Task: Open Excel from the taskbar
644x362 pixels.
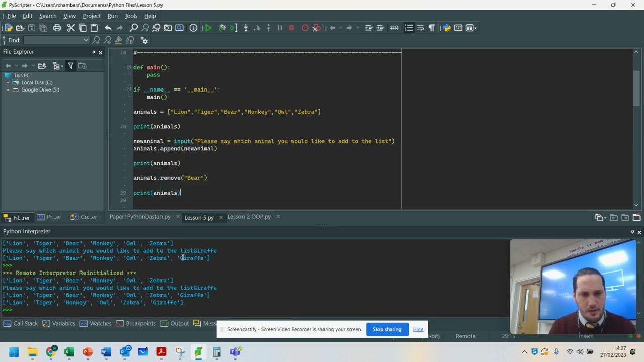Action: point(69,352)
